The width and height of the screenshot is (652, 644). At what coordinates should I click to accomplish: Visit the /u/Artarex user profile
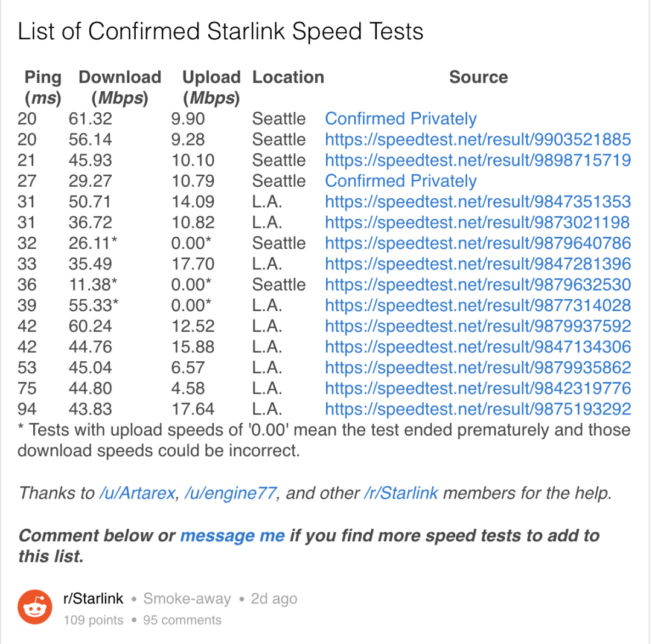[137, 493]
